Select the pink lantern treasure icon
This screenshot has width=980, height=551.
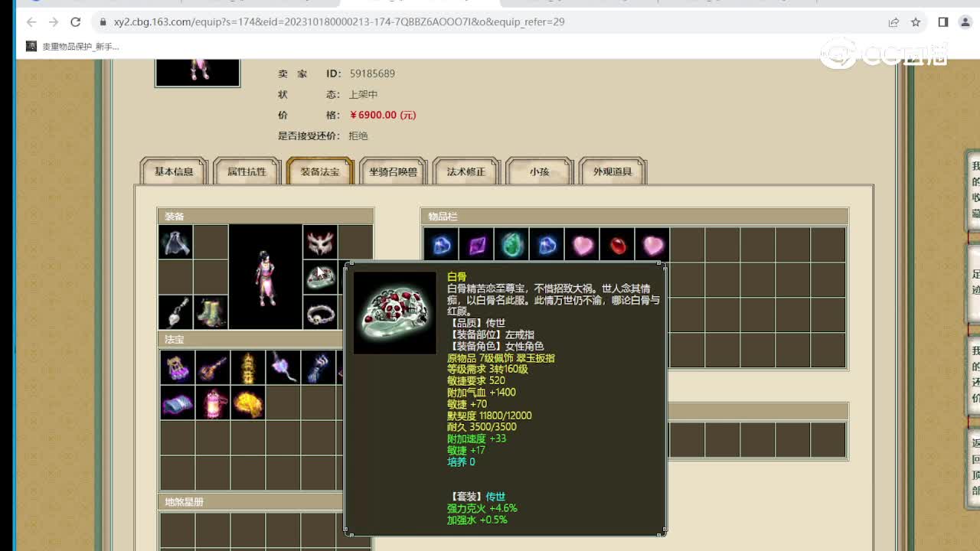click(212, 403)
